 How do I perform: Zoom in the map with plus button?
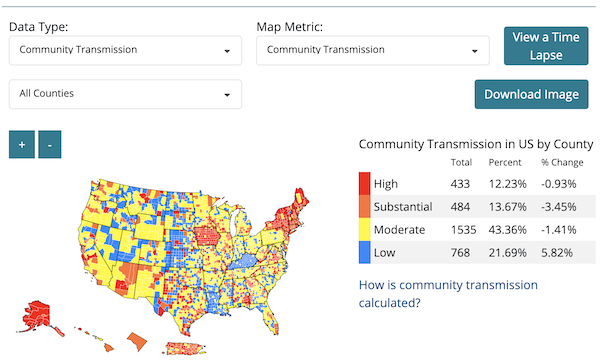(22, 145)
